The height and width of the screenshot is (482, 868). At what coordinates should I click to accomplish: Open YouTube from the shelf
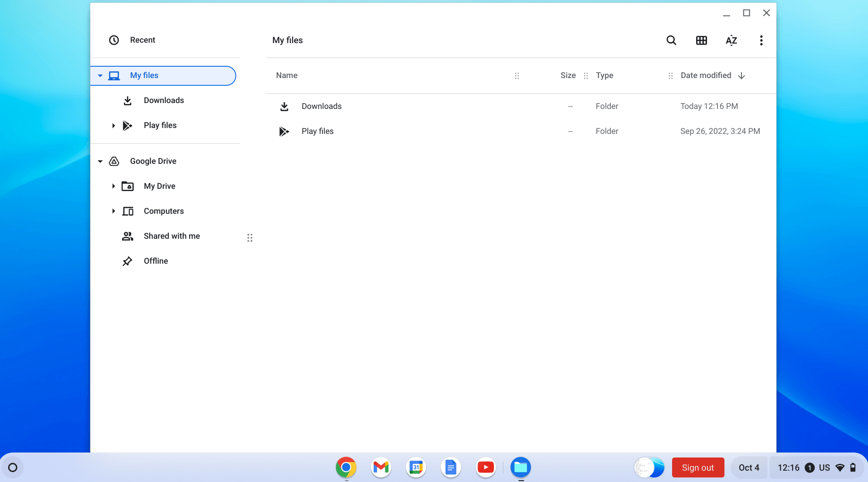pyautogui.click(x=486, y=467)
